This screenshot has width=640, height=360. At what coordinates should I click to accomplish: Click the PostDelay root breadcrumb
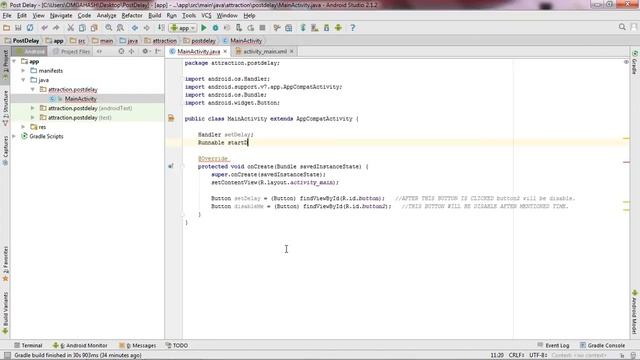coord(22,41)
